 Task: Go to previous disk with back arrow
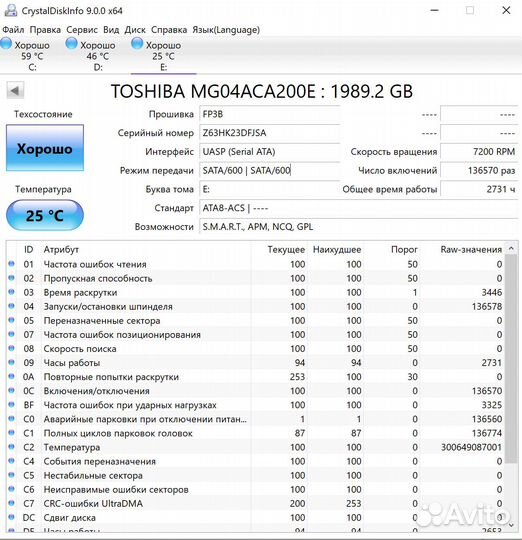(x=15, y=91)
